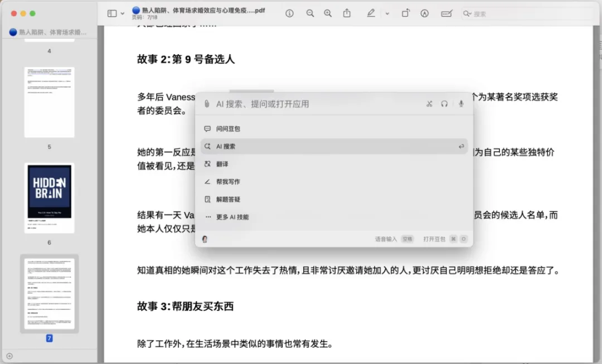Open the share menu icon

pos(347,13)
